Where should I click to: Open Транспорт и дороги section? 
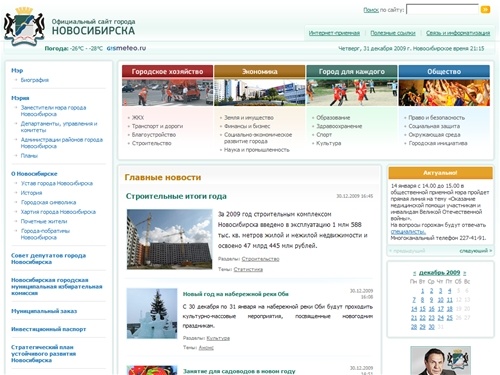click(x=157, y=126)
